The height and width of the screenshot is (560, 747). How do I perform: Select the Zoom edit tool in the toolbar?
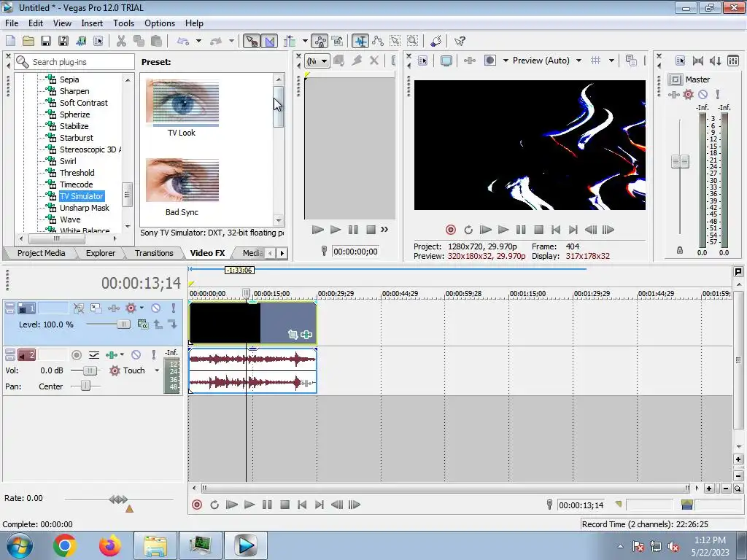coord(413,41)
